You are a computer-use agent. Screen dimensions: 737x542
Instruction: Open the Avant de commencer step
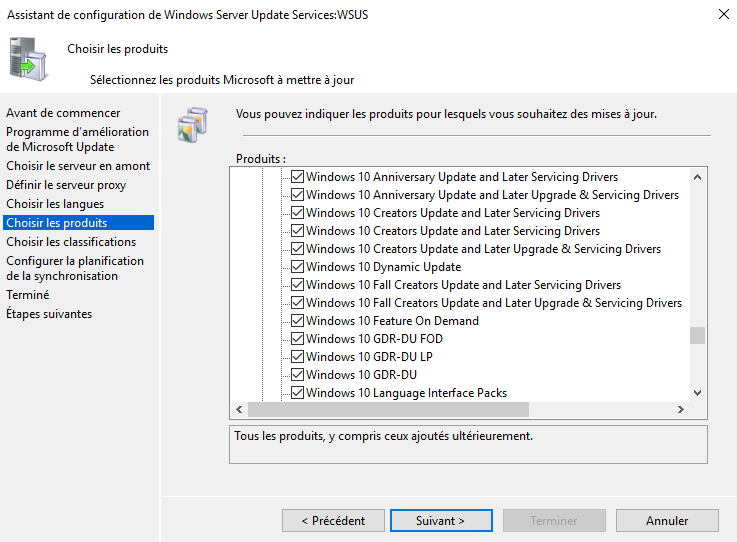[x=63, y=113]
